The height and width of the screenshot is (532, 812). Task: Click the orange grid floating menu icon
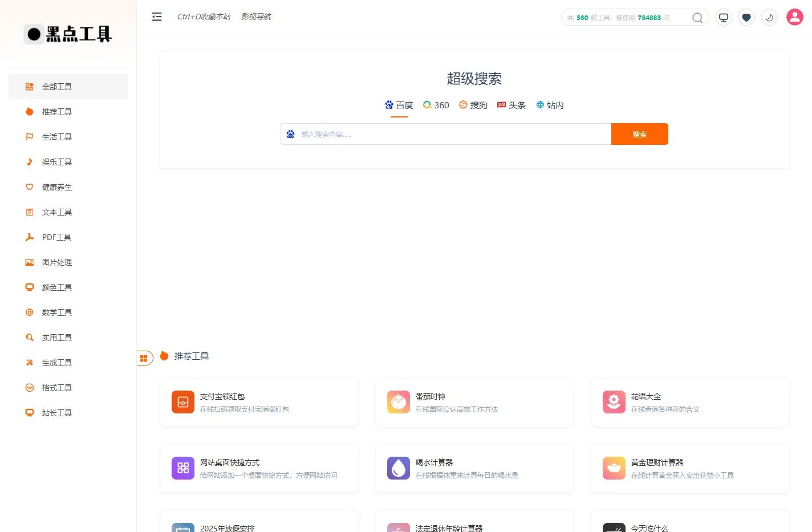(144, 358)
